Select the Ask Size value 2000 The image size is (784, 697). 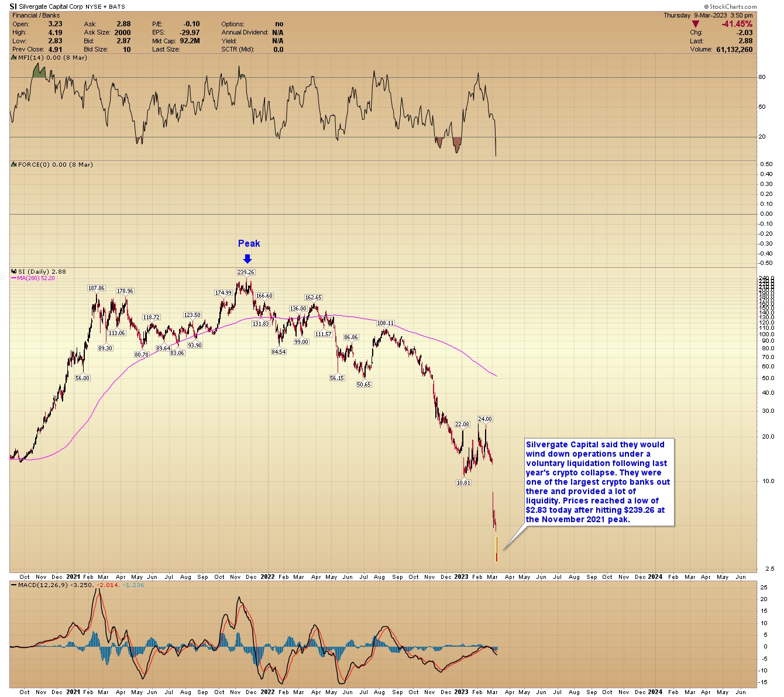tap(123, 33)
